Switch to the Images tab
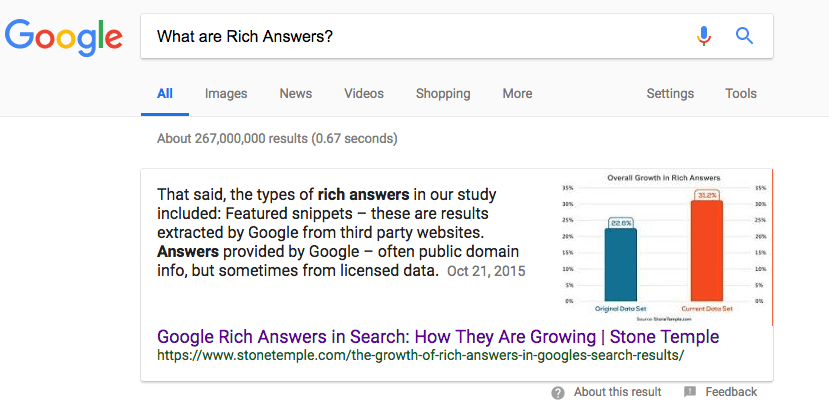This screenshot has width=829, height=419. tap(226, 94)
